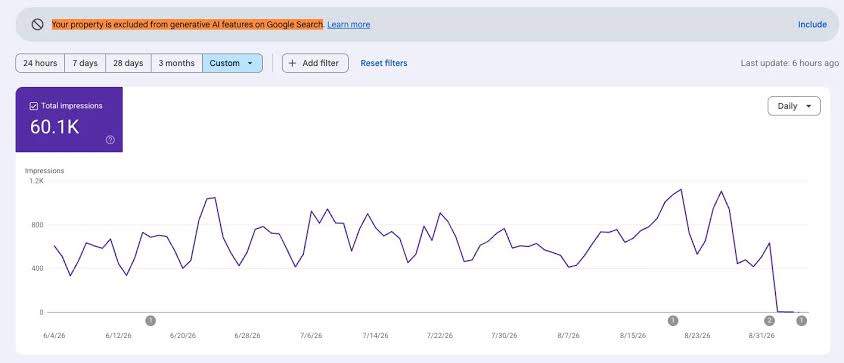
Task: Select the 24 hours date range
Action: click(40, 63)
